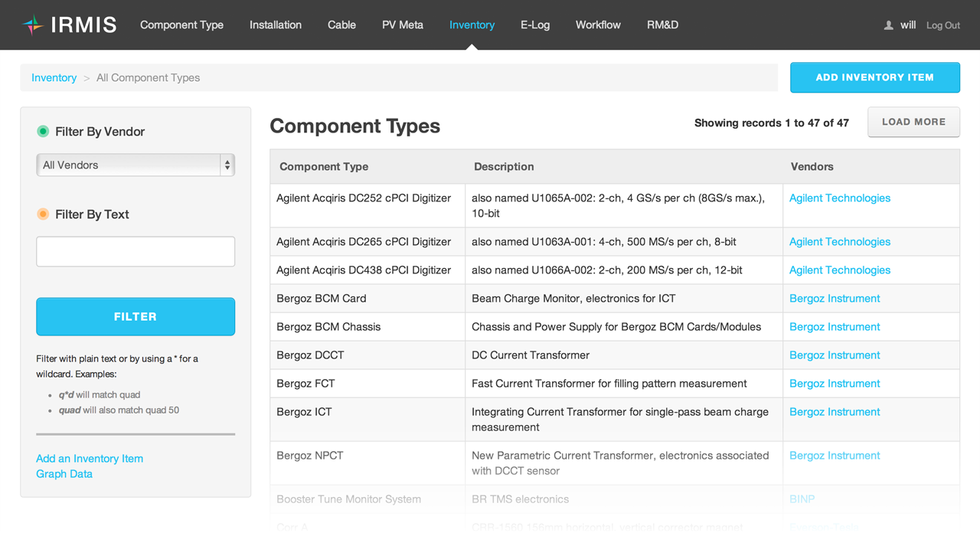Select the Bergoz ICT cell

click(367, 420)
